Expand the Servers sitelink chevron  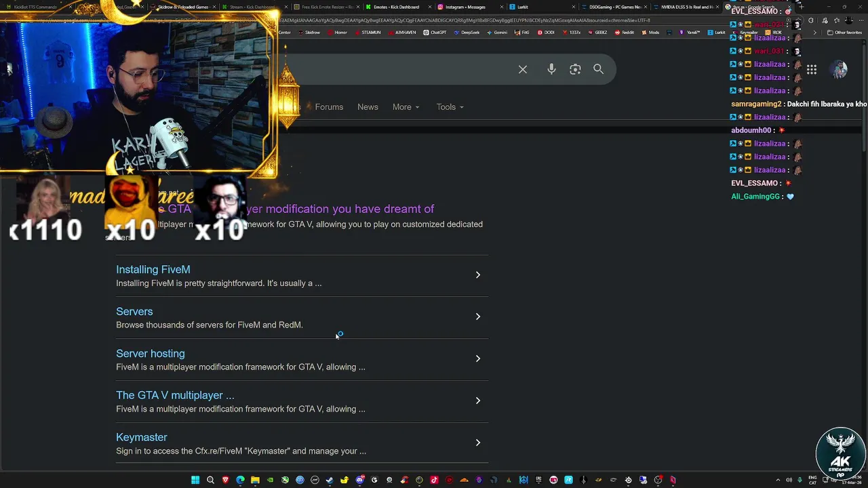[x=477, y=317]
